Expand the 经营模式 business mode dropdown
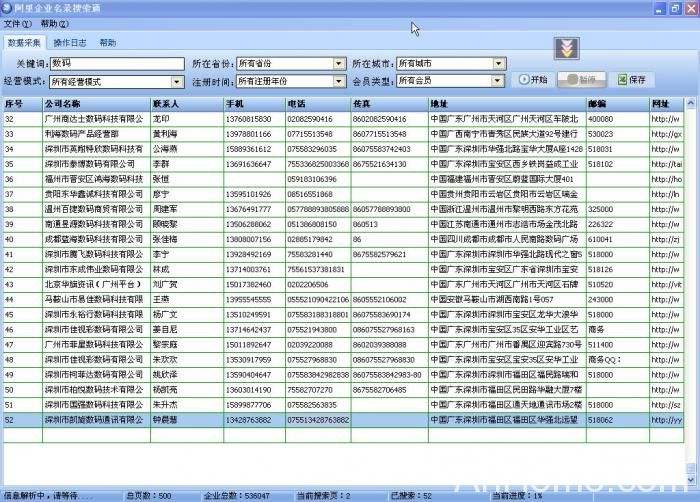The height and width of the screenshot is (502, 700). coord(179,81)
